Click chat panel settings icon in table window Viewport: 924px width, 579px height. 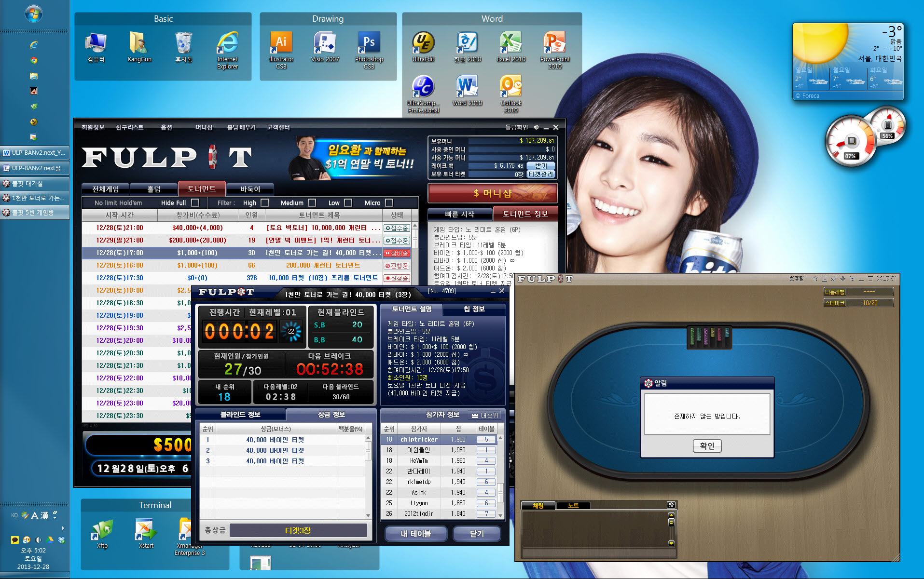tap(671, 505)
